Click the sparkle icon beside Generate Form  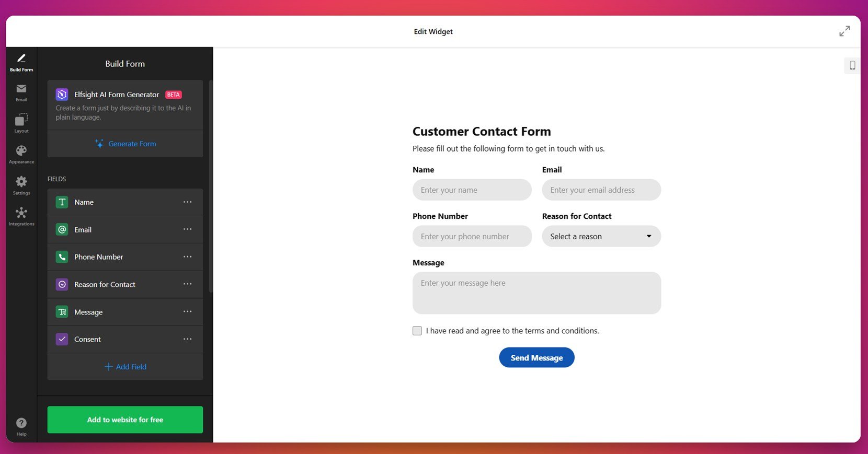pyautogui.click(x=99, y=143)
